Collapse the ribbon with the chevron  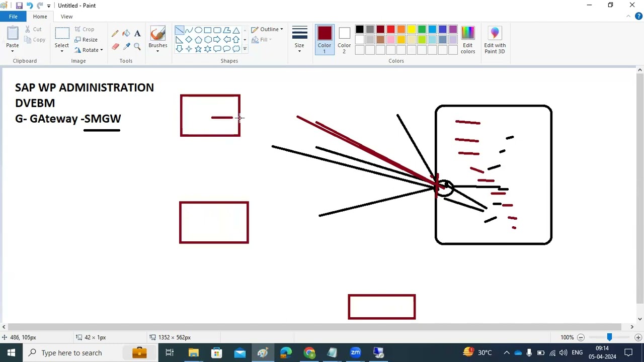click(628, 16)
